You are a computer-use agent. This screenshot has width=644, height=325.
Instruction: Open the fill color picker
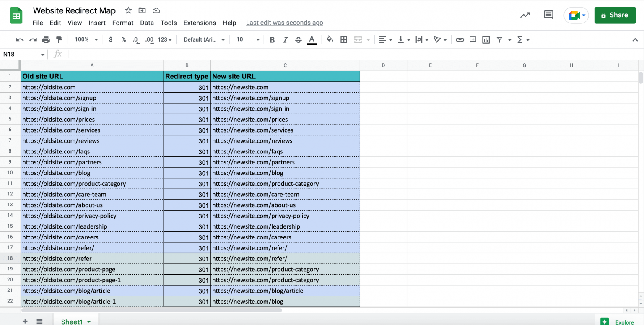point(330,40)
